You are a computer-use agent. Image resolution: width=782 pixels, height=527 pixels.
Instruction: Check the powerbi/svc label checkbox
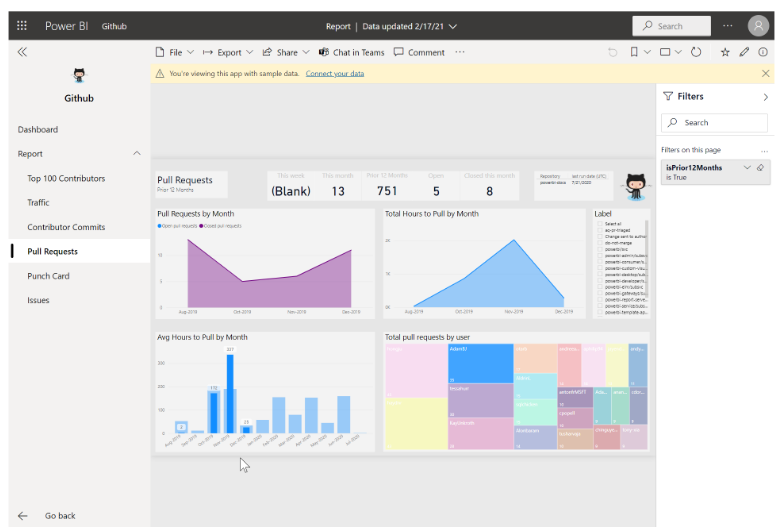[600, 249]
